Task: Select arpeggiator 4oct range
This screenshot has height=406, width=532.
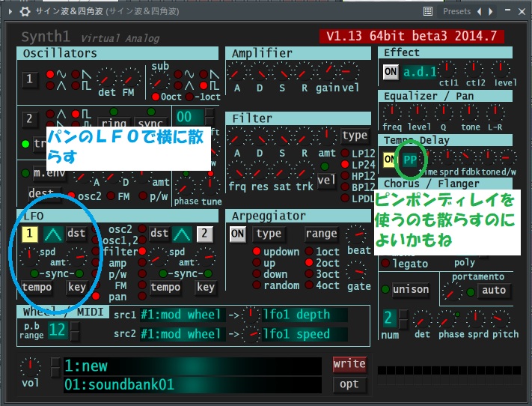Action: (309, 285)
